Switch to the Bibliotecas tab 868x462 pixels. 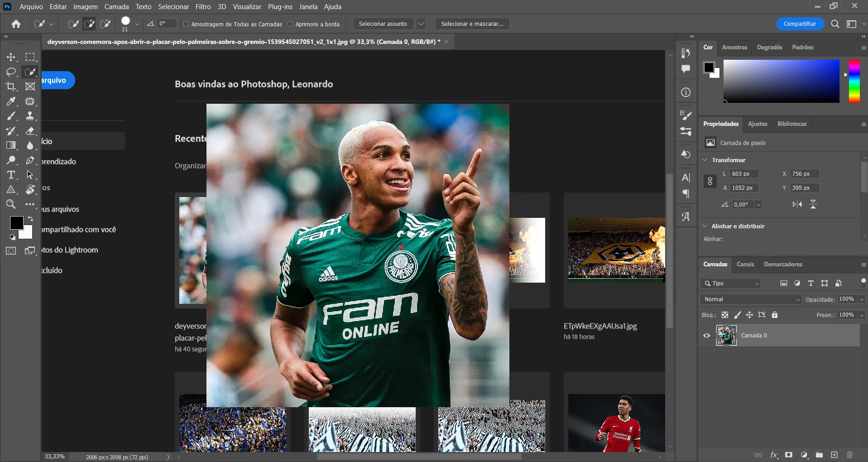[792, 124]
